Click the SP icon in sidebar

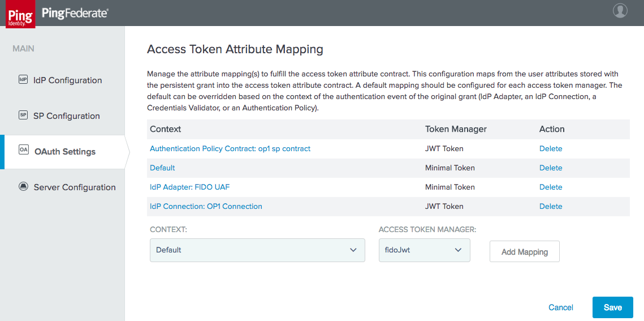(23, 115)
